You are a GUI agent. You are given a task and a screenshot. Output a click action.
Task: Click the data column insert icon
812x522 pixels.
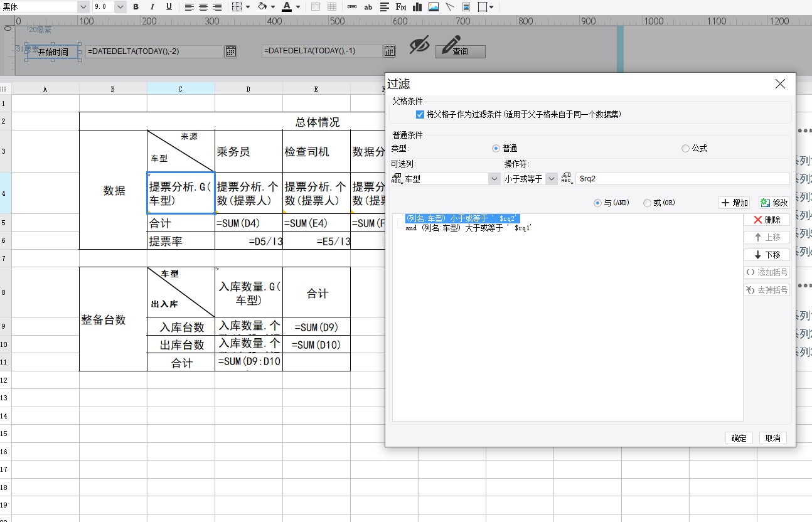(x=352, y=7)
